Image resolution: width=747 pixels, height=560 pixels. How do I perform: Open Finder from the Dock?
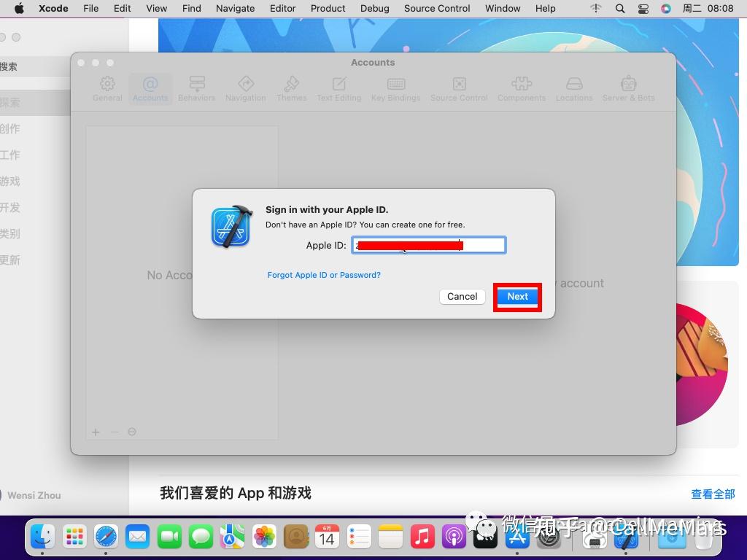pyautogui.click(x=42, y=537)
